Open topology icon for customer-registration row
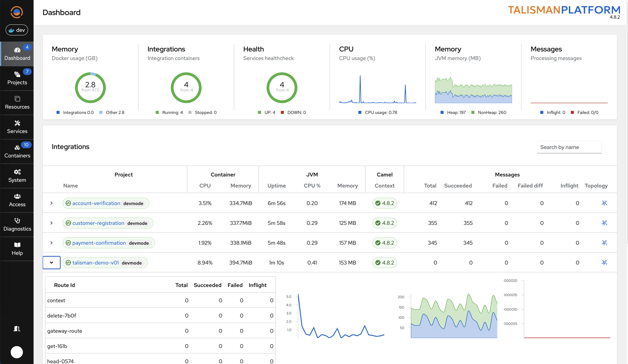The width and height of the screenshot is (628, 364). (604, 223)
